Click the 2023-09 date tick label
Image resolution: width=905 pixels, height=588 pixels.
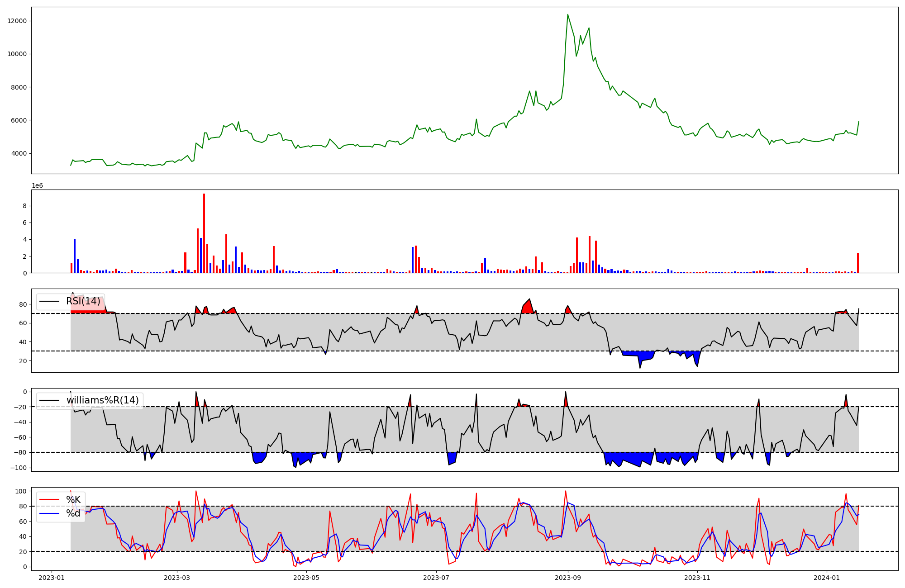tap(567, 578)
